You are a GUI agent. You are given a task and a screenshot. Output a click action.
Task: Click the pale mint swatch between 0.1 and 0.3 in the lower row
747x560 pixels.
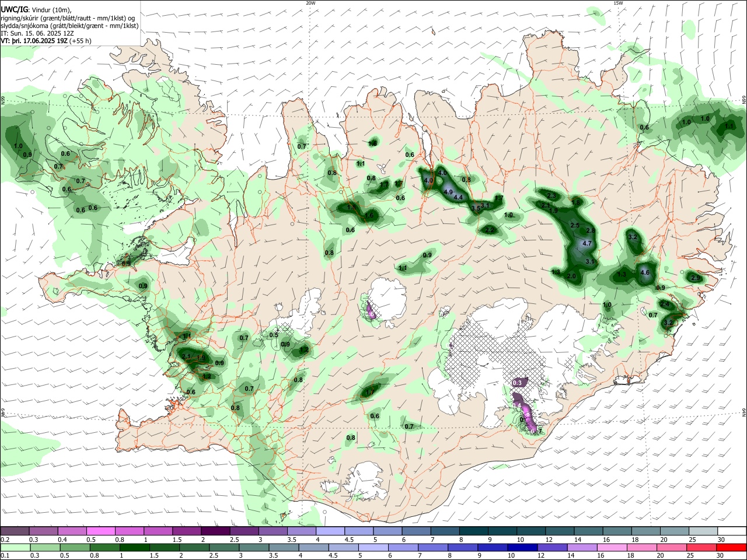pos(16,548)
